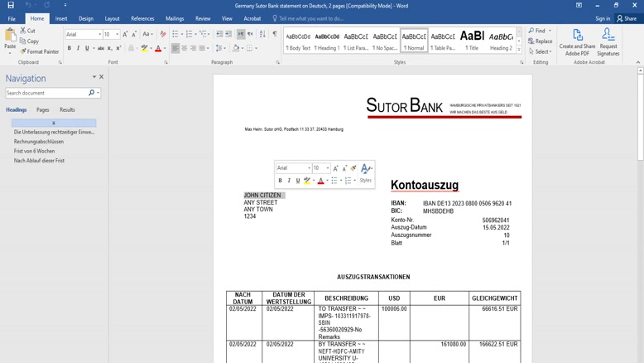Go to heading 'Frist von 6 Wochen'
This screenshot has height=363, width=644.
coord(34,151)
